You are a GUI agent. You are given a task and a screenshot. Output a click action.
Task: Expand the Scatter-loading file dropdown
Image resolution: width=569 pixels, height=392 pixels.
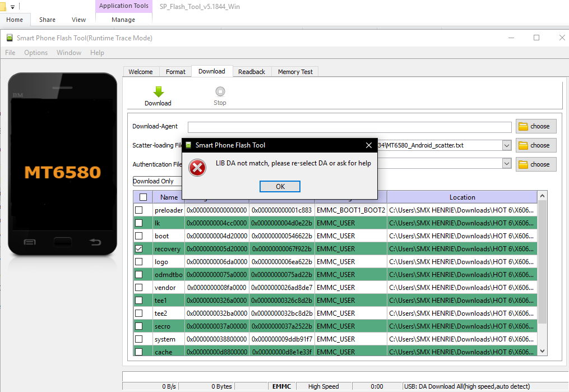click(x=507, y=145)
